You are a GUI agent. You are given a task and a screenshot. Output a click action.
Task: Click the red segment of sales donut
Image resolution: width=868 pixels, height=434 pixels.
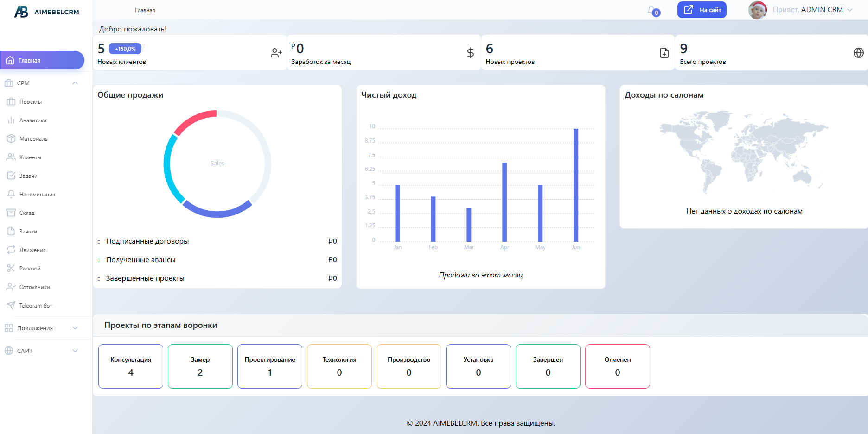(x=194, y=121)
